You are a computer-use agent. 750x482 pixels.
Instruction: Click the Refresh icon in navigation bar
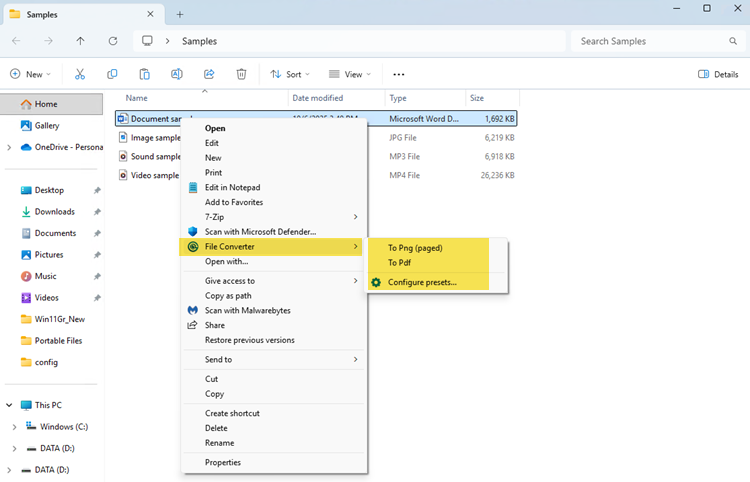pyautogui.click(x=113, y=41)
